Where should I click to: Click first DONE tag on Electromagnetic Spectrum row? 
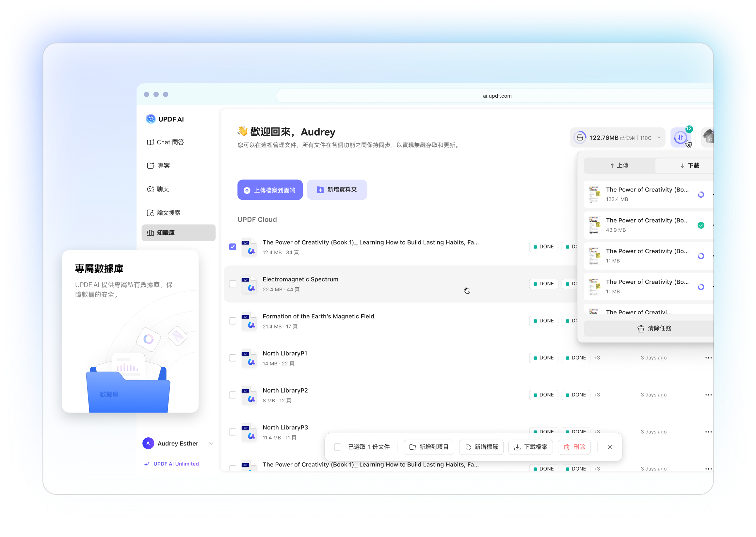[x=543, y=284]
